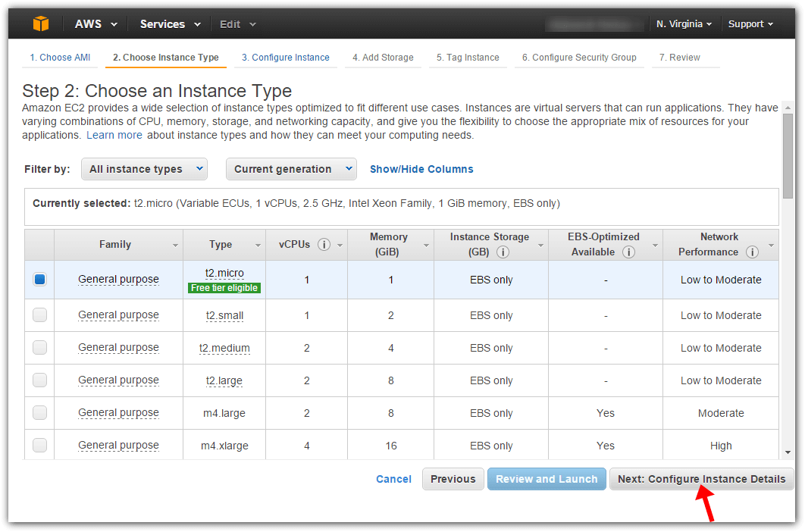Open the N. Virginia region dropdown
Image resolution: width=805 pixels, height=532 pixels.
(x=684, y=24)
